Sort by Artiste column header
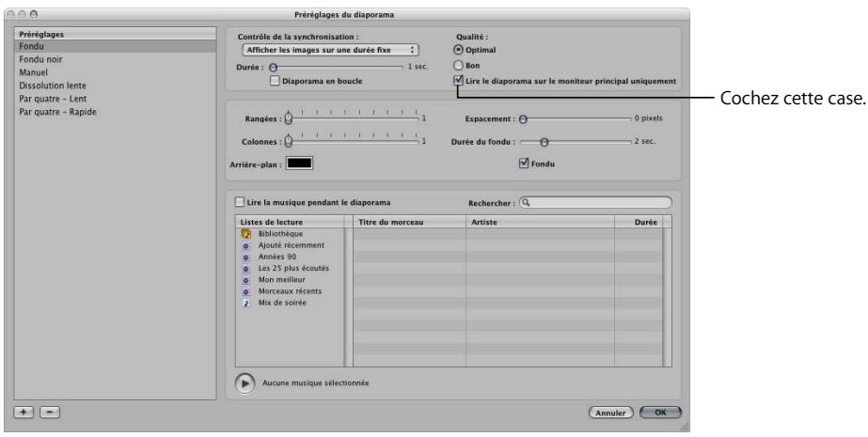The image size is (868, 437). coord(541,222)
